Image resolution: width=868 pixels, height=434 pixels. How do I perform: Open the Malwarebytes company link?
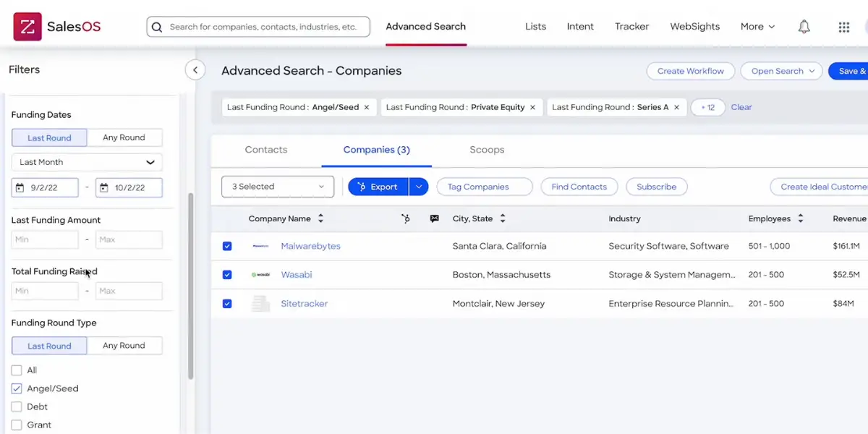[310, 246]
